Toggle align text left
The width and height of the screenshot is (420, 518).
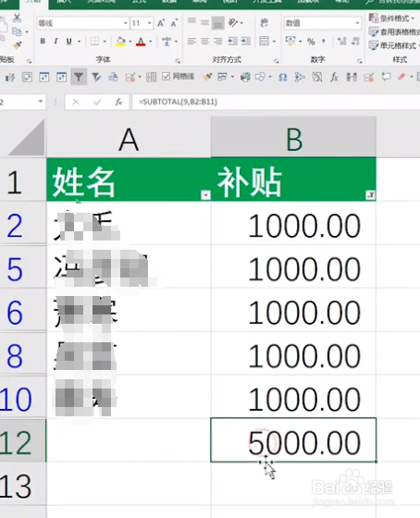pos(191,42)
